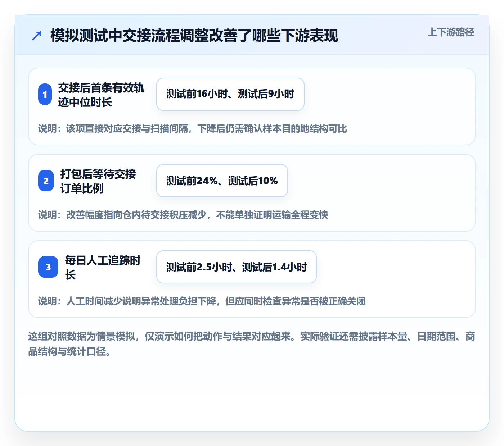Click the 测试前2.5小时、测试后1.4小时 value box

tap(237, 267)
